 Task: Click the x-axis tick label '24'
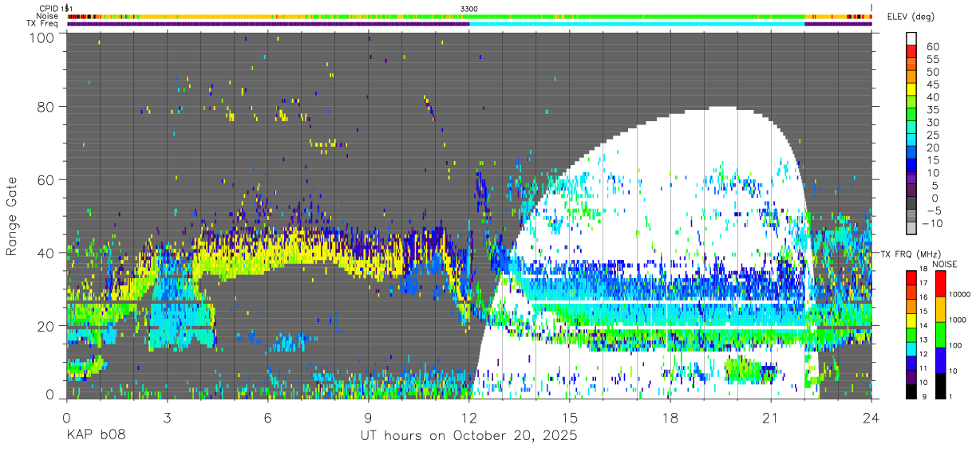(x=871, y=418)
